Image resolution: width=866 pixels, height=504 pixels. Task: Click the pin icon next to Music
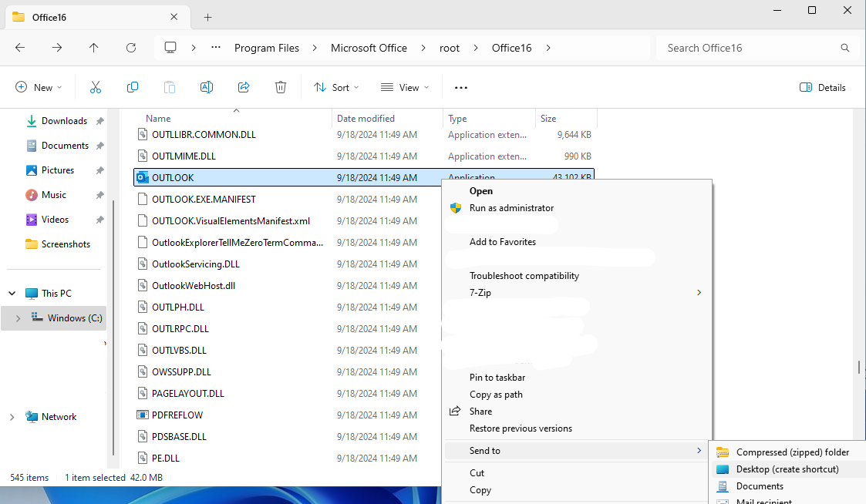[100, 195]
